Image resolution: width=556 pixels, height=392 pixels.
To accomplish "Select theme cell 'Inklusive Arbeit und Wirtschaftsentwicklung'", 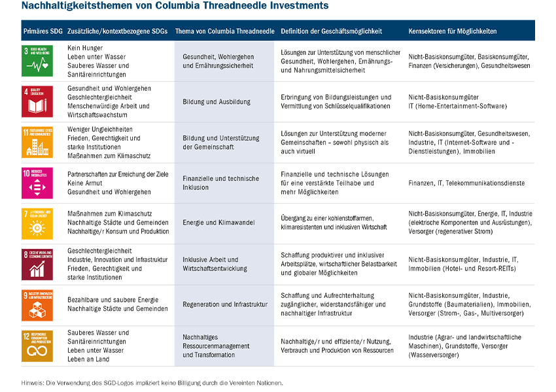I will coord(215,264).
